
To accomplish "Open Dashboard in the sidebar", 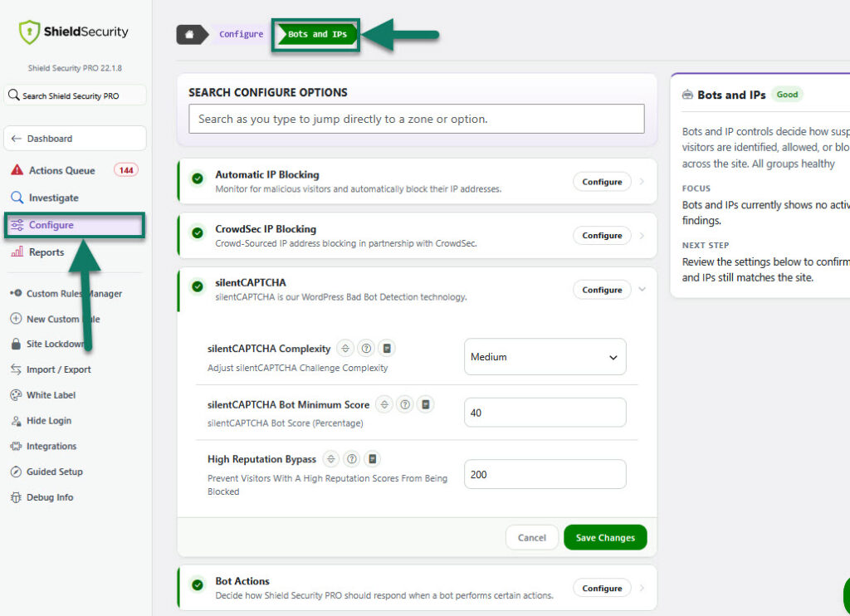I will tap(75, 139).
